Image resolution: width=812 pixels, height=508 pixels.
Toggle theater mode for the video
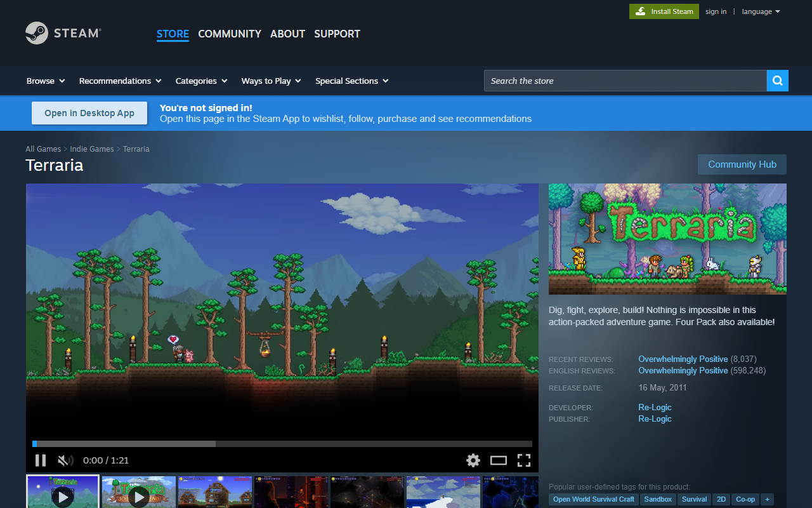[x=499, y=460]
